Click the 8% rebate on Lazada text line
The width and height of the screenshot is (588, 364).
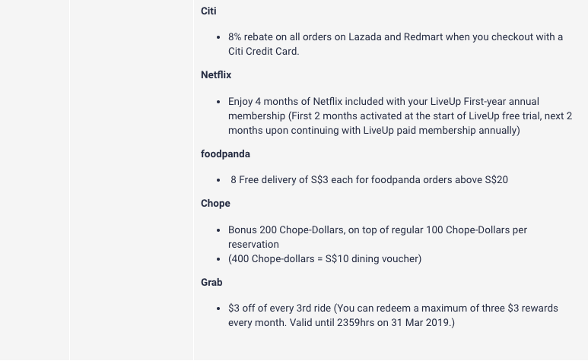395,36
